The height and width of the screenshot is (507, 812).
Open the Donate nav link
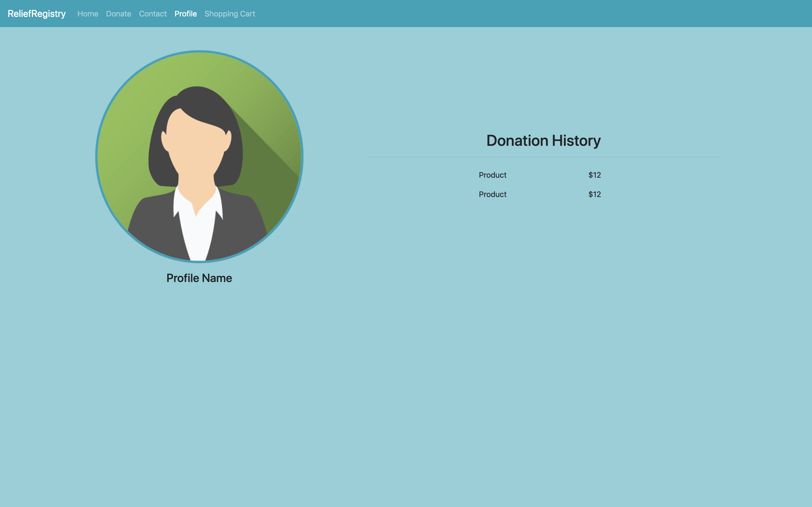[118, 14]
